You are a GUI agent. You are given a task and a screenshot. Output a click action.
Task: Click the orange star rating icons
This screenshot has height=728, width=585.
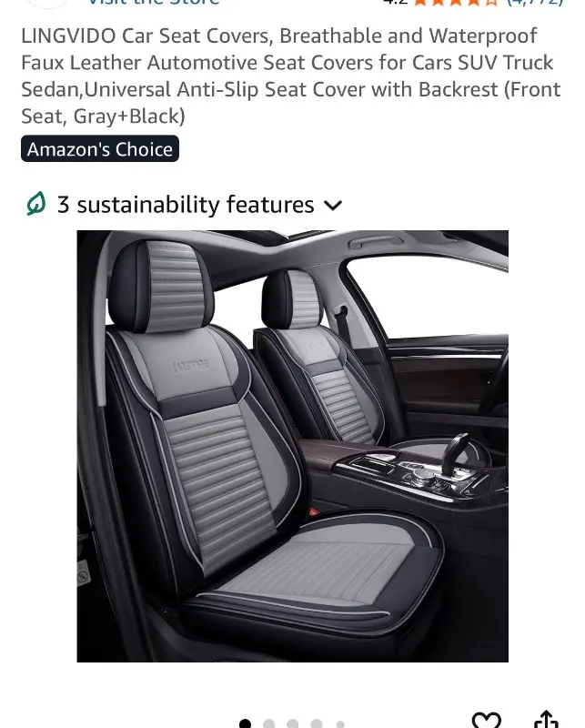click(x=456, y=3)
